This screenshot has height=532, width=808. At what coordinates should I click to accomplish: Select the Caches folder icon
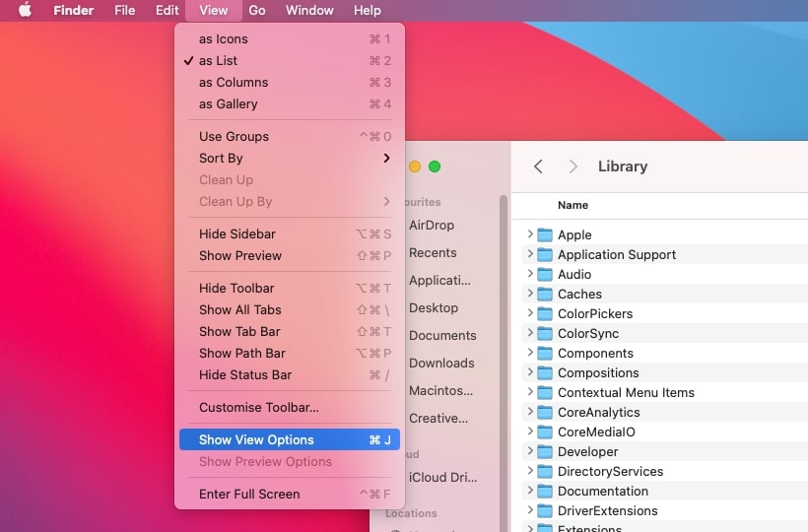pyautogui.click(x=545, y=294)
